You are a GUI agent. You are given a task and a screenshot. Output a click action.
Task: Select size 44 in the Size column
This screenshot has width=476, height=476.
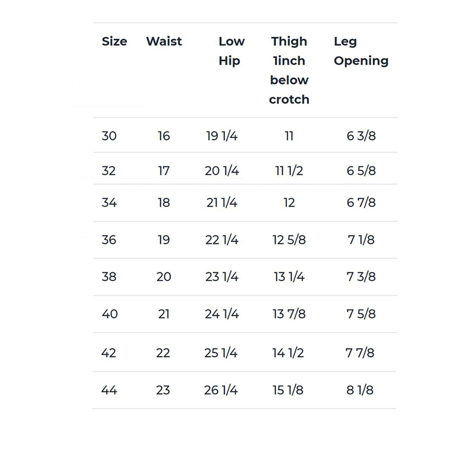pyautogui.click(x=109, y=390)
